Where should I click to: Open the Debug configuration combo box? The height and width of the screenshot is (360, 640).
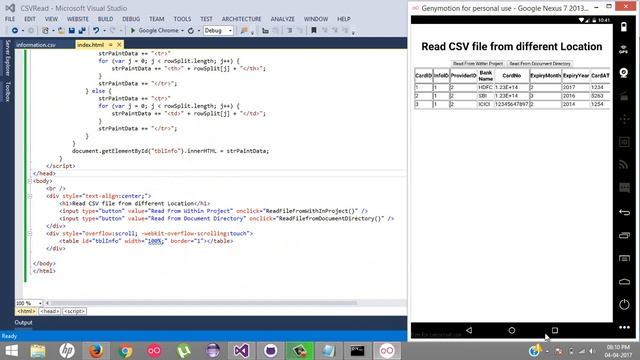click(218, 31)
